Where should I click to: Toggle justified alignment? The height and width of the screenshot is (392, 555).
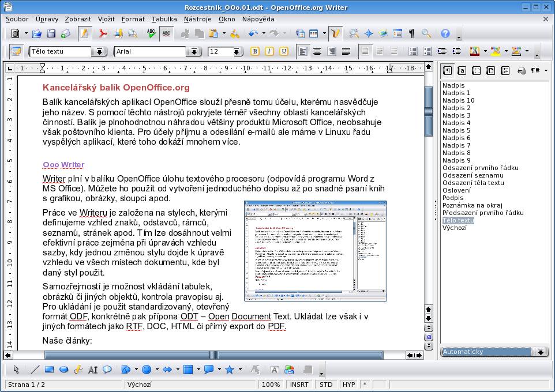pos(346,52)
